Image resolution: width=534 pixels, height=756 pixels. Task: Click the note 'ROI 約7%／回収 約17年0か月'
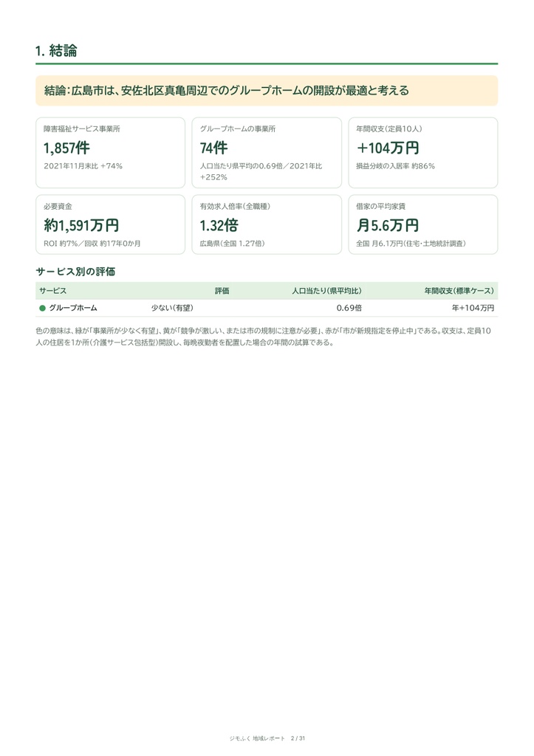(92, 244)
